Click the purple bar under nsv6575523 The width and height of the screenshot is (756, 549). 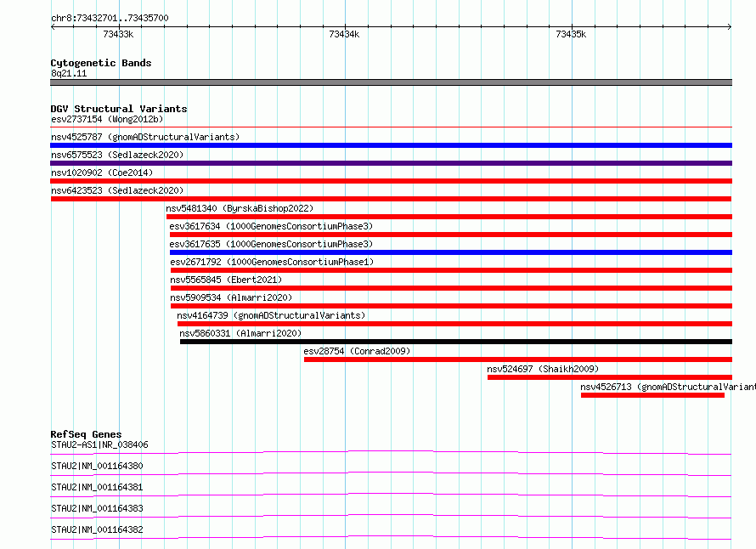(x=391, y=163)
